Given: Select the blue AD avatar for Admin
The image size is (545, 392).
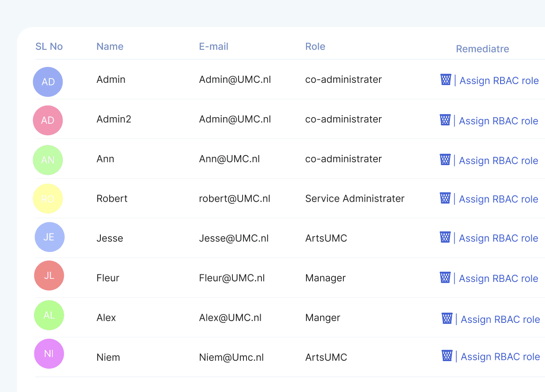Looking at the screenshot, I should (48, 82).
